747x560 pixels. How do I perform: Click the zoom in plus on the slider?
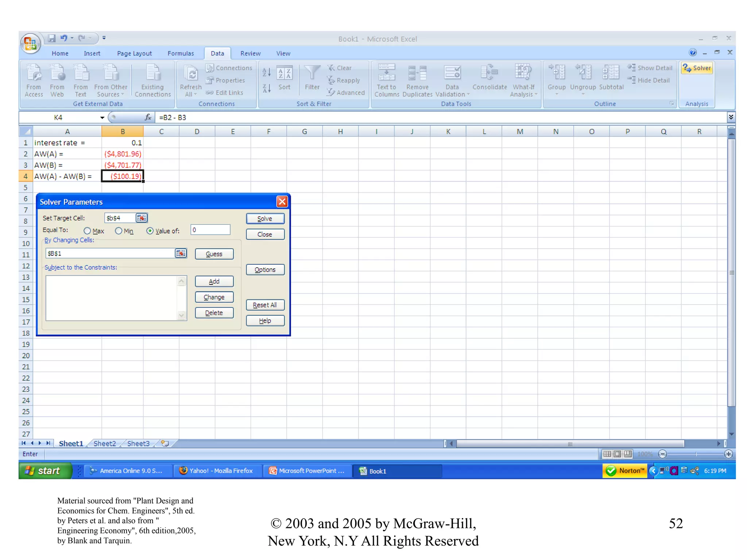[x=728, y=454]
